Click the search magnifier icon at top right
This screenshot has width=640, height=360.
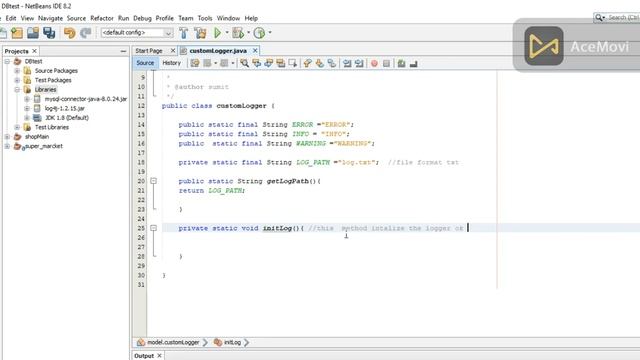599,18
